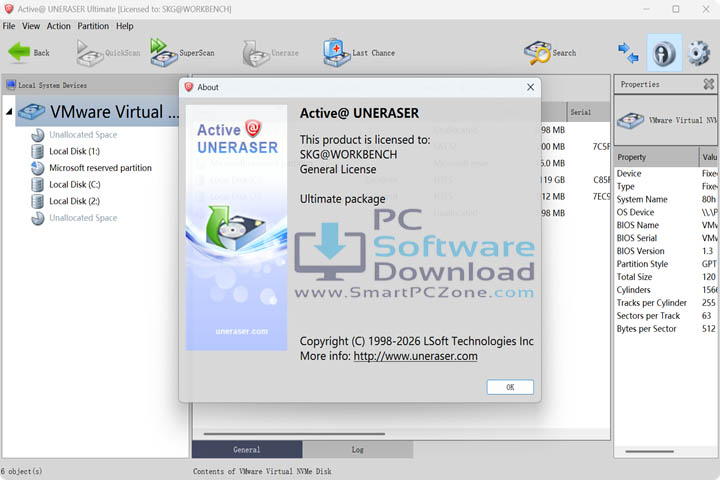Open the Action menu
720x480 pixels.
pos(58,26)
